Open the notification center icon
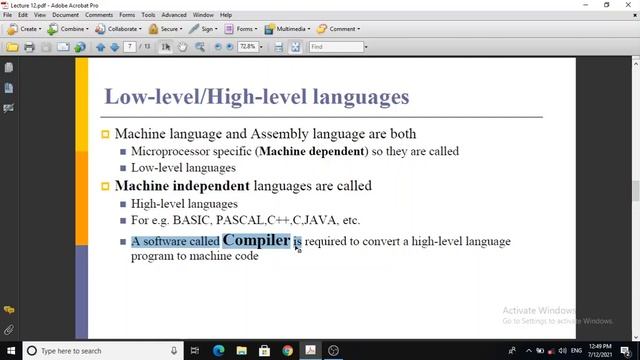This screenshot has width=640, height=360. (625, 351)
